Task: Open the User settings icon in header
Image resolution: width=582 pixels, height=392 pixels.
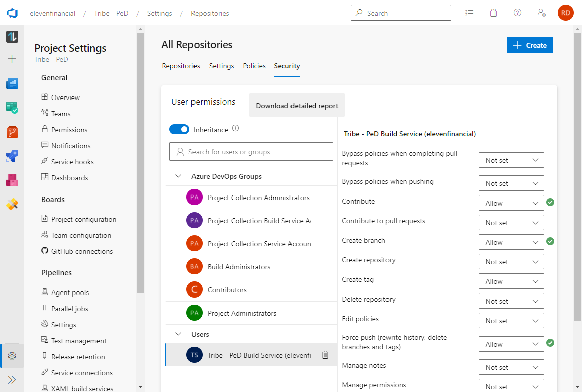Action: [542, 13]
